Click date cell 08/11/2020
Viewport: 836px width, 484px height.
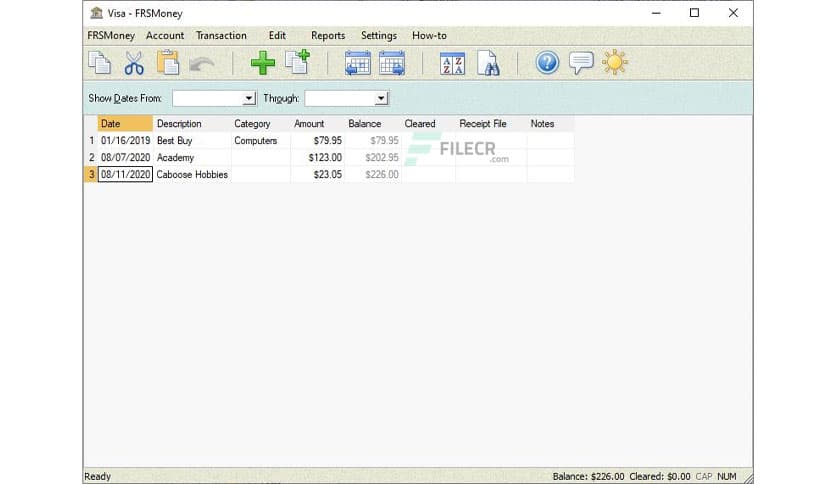(125, 174)
